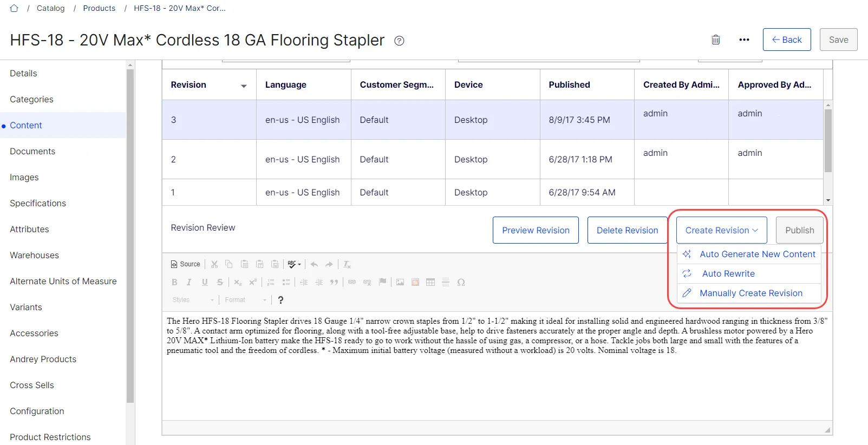This screenshot has width=868, height=445.
Task: Open the spell check ABC dropdown
Action: 294,264
